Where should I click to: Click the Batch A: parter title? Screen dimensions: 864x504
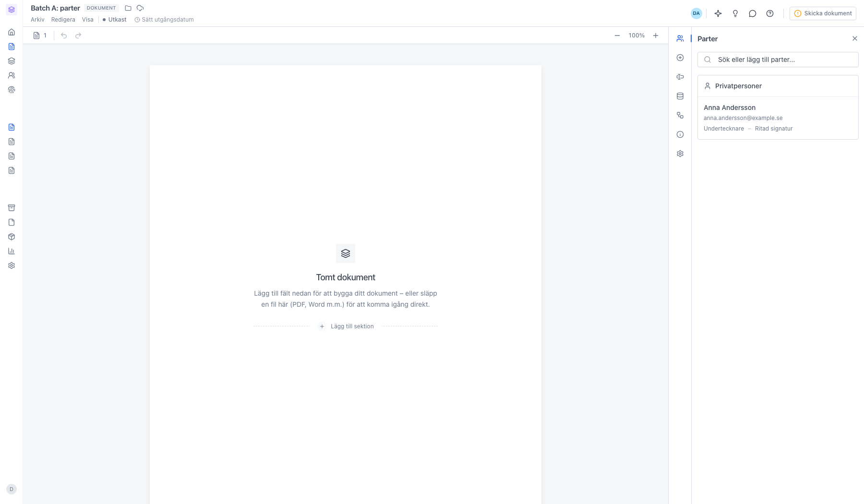[55, 8]
